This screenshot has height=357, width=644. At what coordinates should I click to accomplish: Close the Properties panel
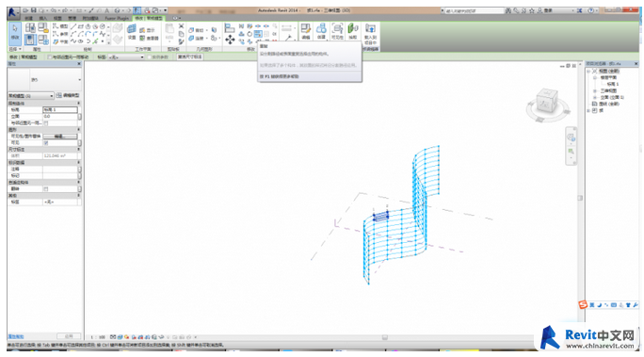tap(79, 64)
